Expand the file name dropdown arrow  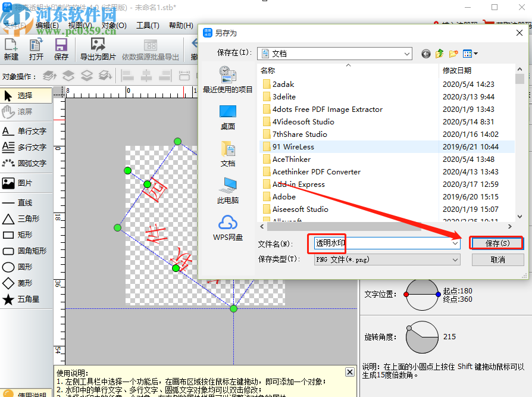(455, 243)
